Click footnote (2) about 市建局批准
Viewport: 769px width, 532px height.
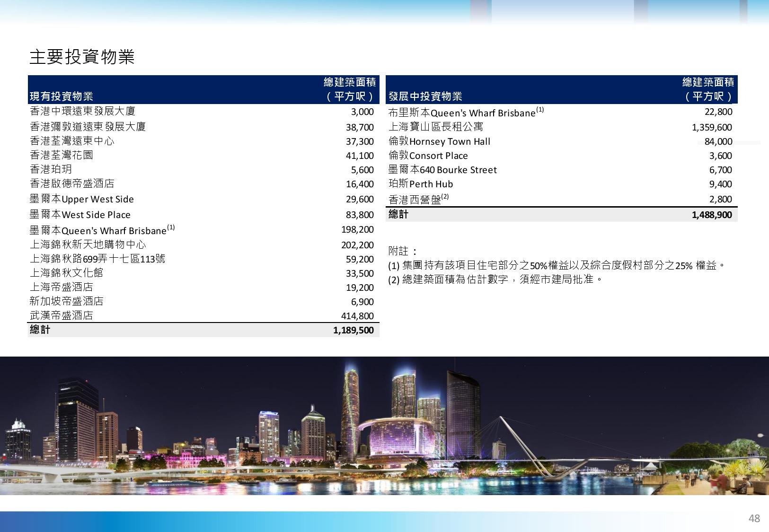point(495,279)
